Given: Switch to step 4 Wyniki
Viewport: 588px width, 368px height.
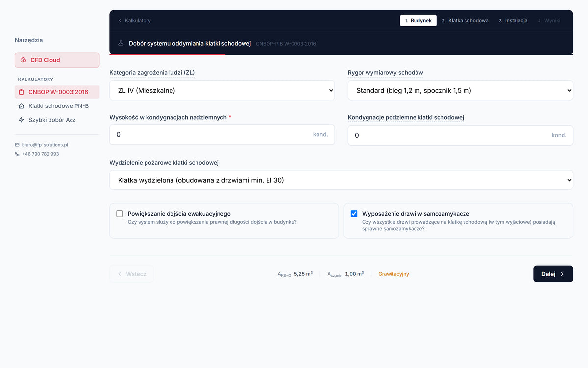Looking at the screenshot, I should 549,20.
